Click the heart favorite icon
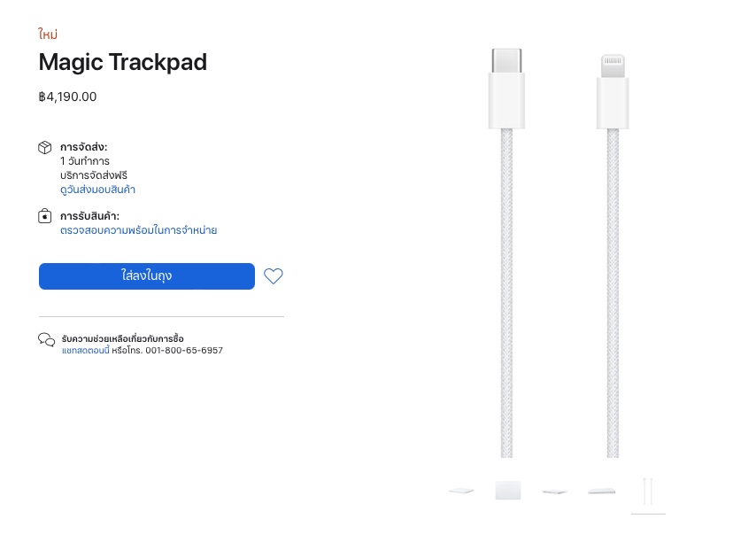756x535 pixels. 274,276
